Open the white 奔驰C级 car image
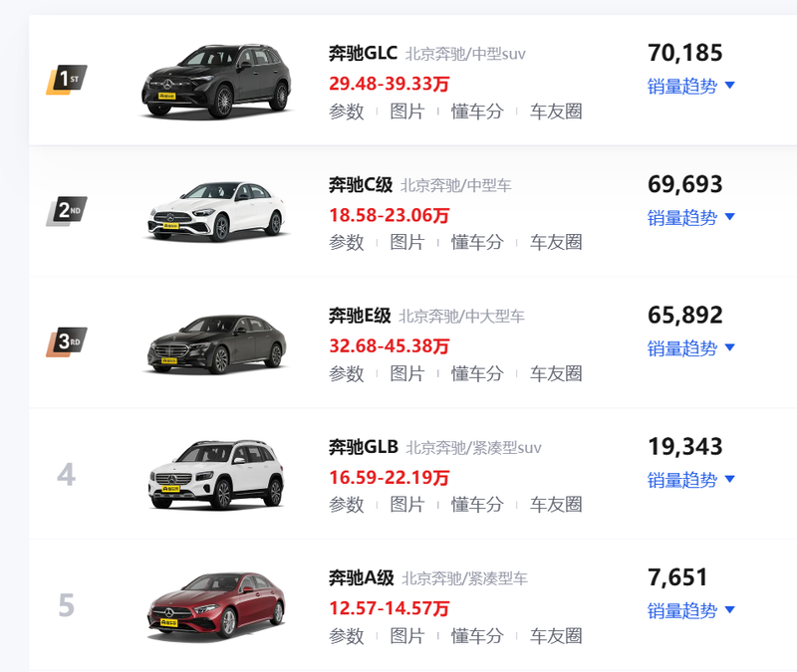 (x=217, y=211)
